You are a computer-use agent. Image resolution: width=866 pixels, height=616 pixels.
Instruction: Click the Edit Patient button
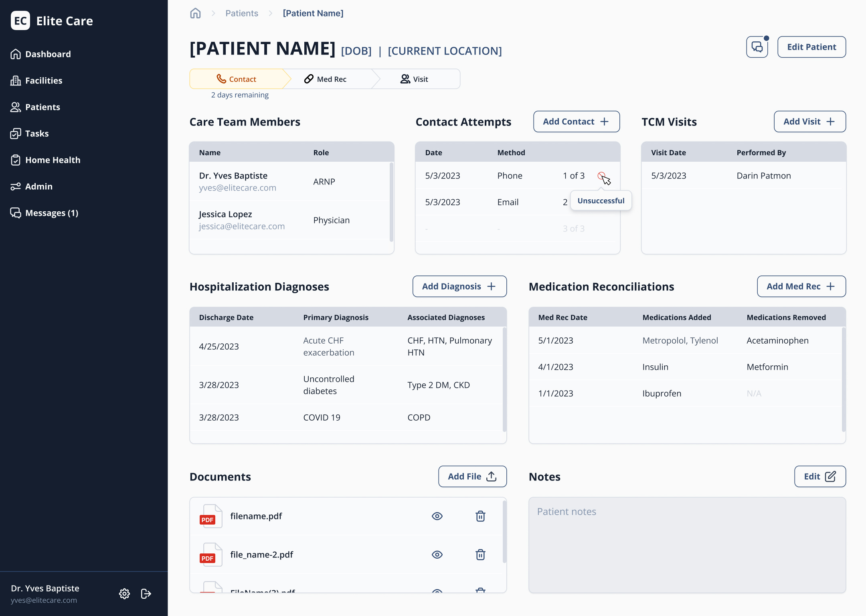(811, 47)
